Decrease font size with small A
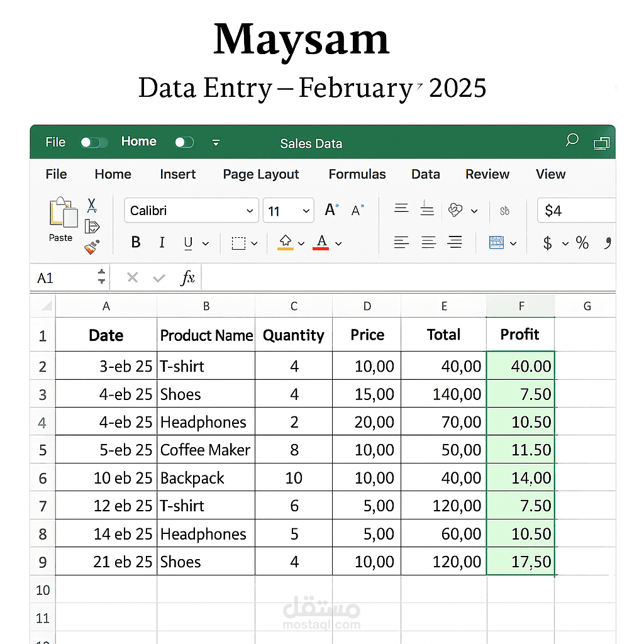The height and width of the screenshot is (644, 644). pyautogui.click(x=357, y=210)
